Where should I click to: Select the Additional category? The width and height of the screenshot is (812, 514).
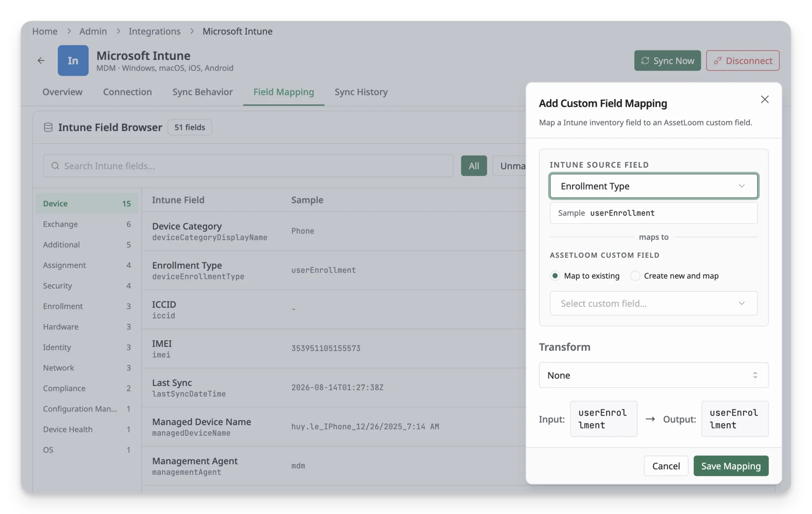(87, 244)
